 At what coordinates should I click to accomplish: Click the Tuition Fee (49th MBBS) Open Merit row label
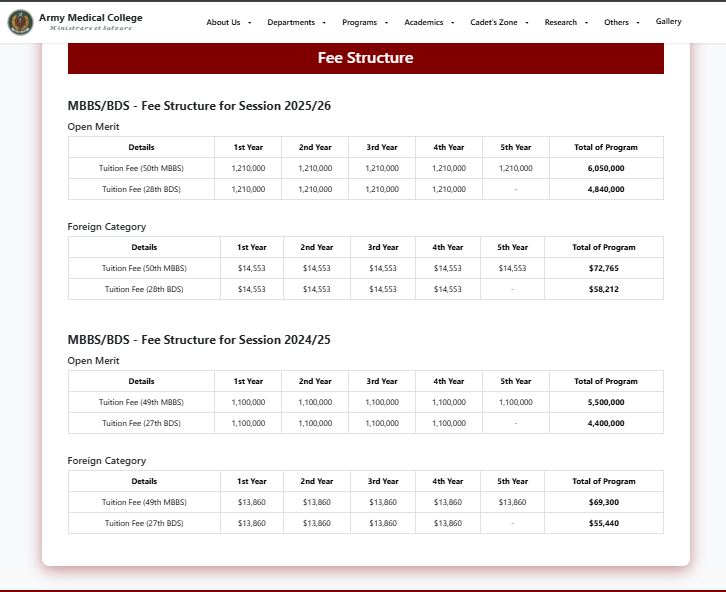click(141, 402)
